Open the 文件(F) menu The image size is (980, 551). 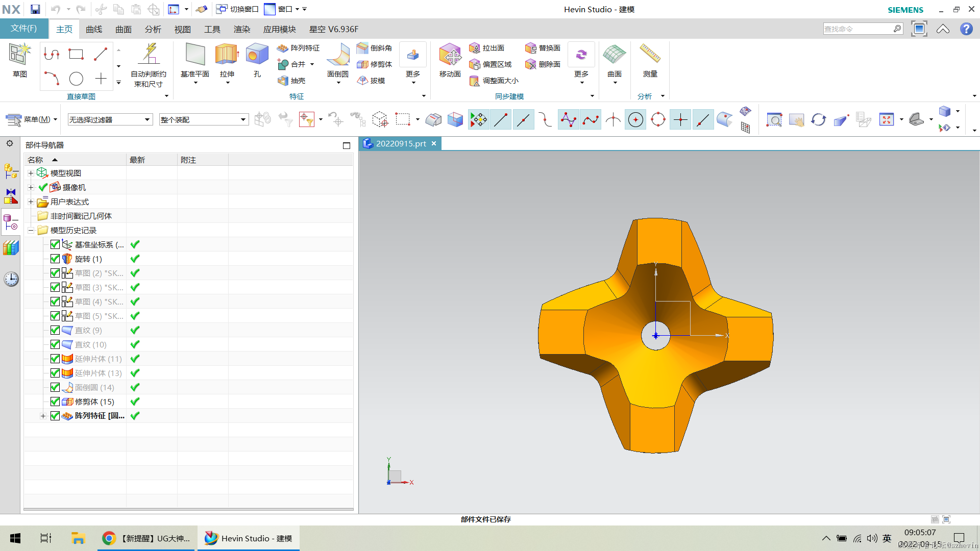24,29
